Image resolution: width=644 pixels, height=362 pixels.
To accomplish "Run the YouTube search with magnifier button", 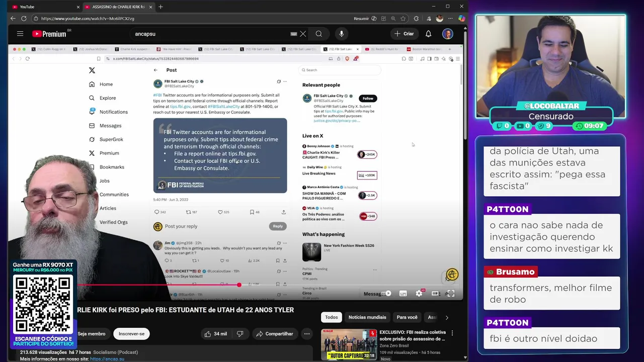I will pyautogui.click(x=319, y=34).
